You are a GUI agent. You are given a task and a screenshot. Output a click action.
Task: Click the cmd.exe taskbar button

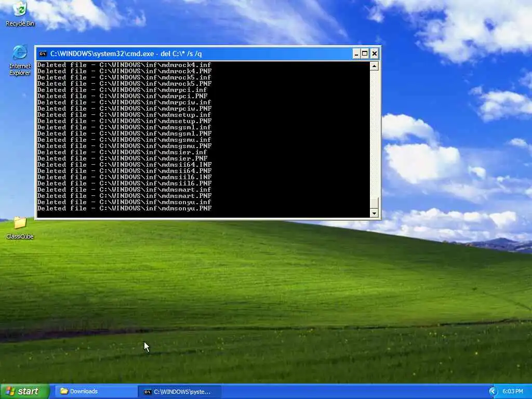pos(179,392)
